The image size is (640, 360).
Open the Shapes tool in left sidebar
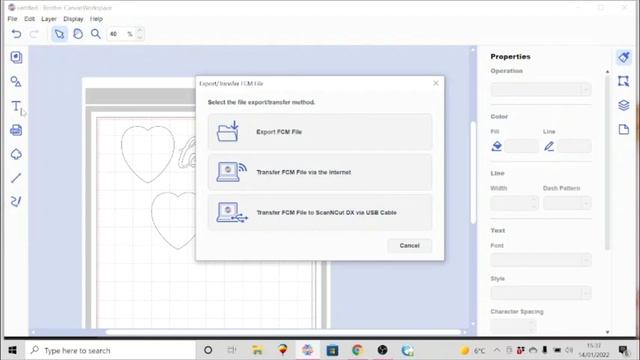tap(16, 82)
